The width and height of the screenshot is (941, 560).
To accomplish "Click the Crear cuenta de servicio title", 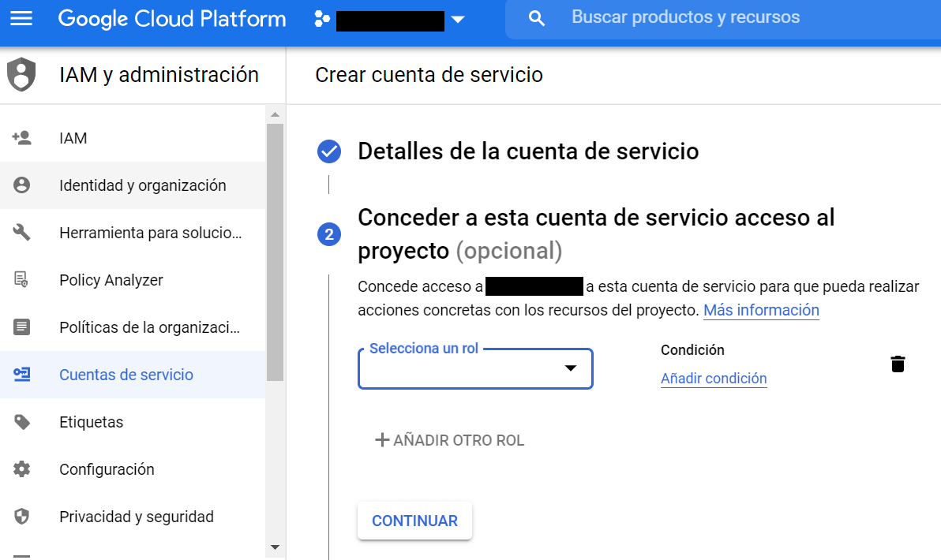I will (x=429, y=75).
